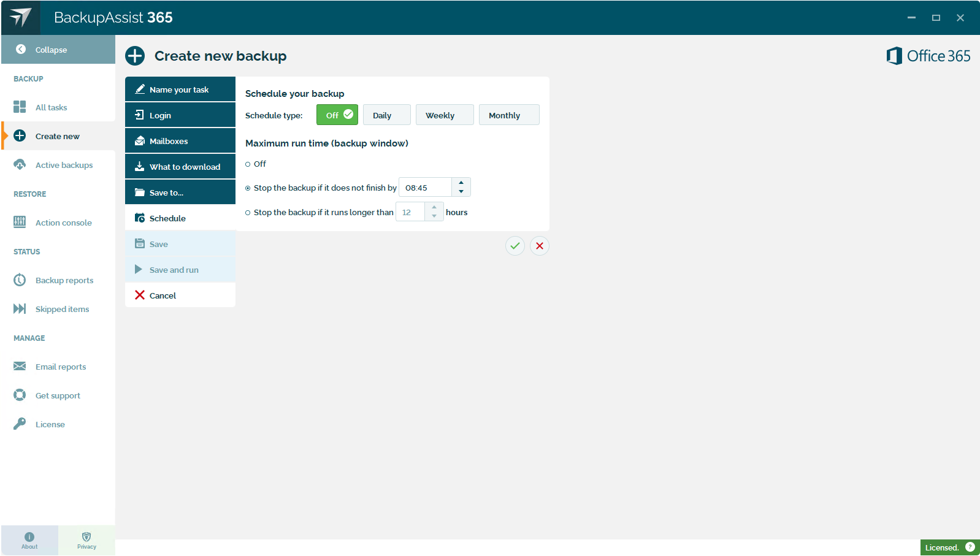Image resolution: width=980 pixels, height=556 pixels.
Task: Open Backup reports in sidebar
Action: pos(58,280)
